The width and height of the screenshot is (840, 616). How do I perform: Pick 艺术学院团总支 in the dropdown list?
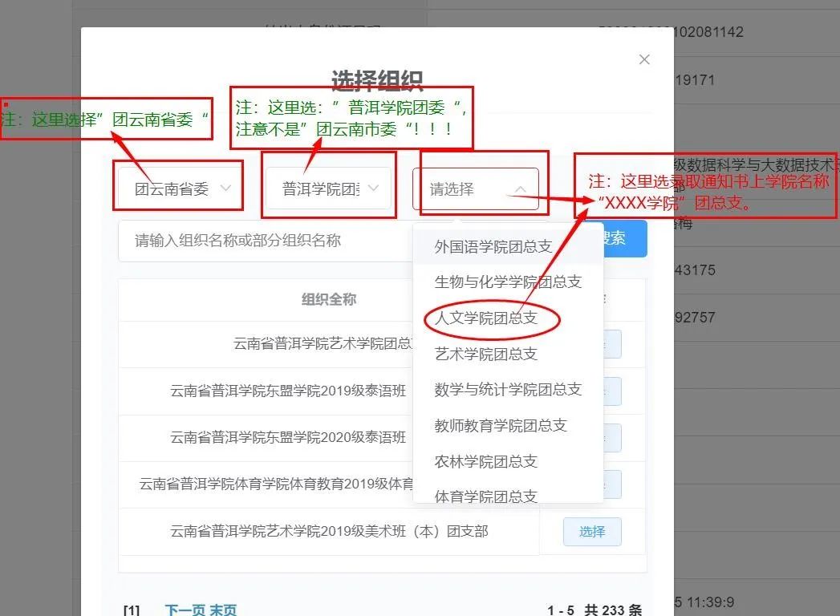coord(485,354)
